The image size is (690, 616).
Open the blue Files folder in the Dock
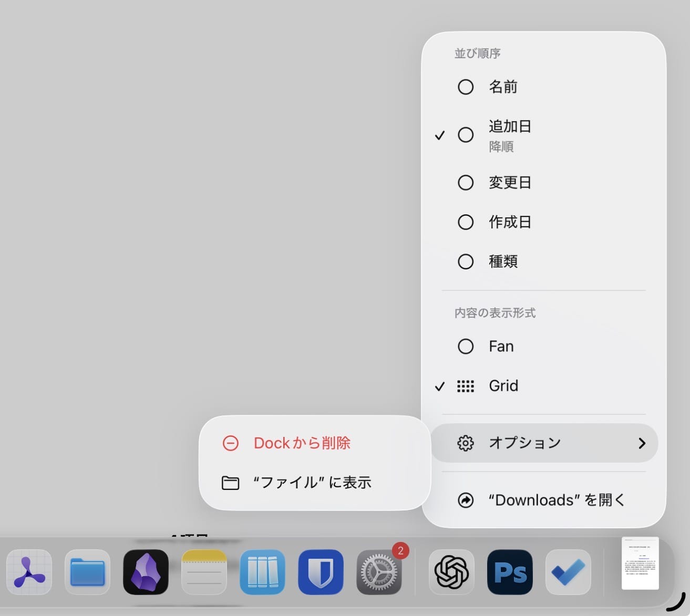click(87, 572)
